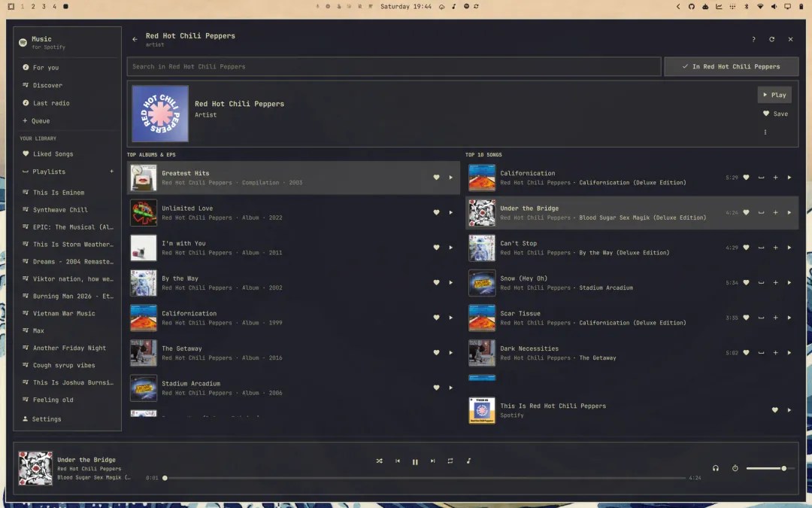Viewport: 812px width, 508px height.
Task: Like the song Can't Stop
Action: click(747, 248)
